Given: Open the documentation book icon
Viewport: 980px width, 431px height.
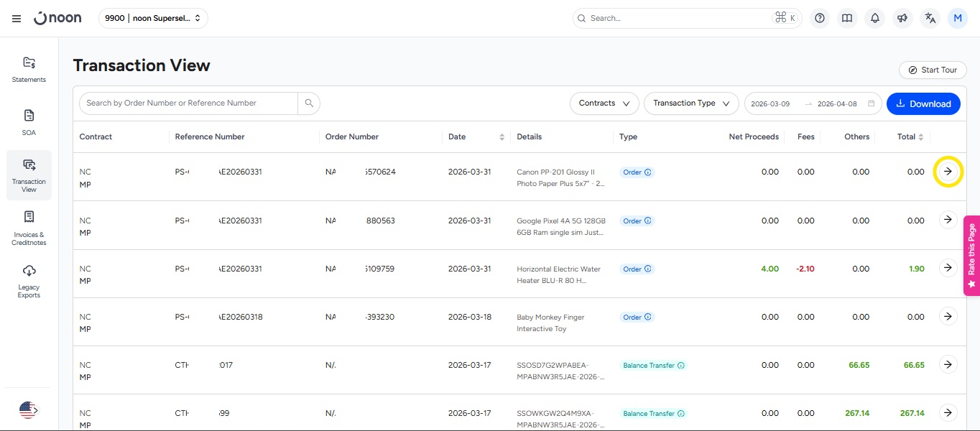Looking at the screenshot, I should (847, 19).
